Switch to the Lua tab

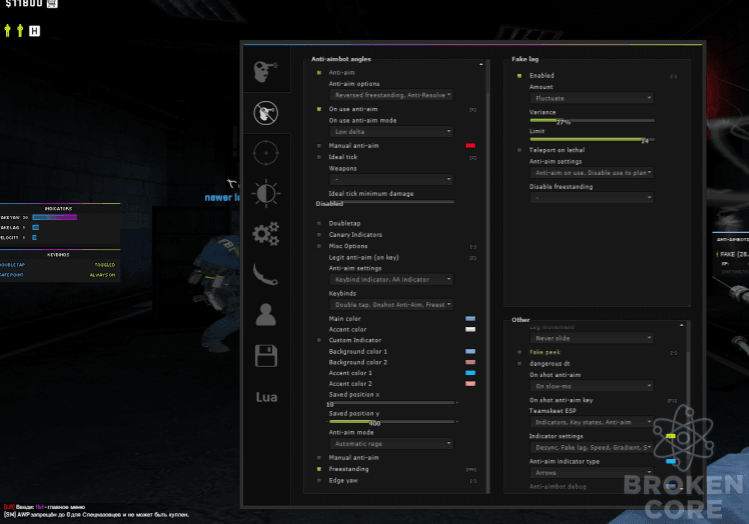click(x=266, y=397)
